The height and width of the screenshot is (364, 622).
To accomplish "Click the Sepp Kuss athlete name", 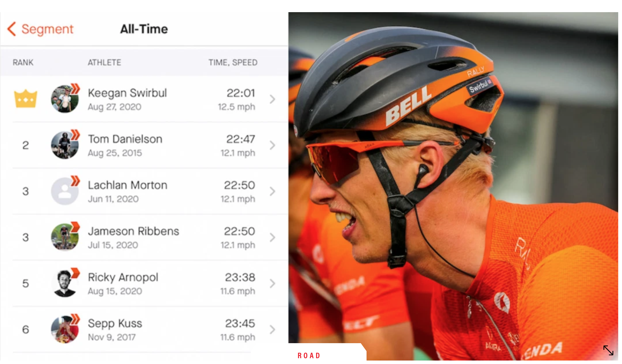I will click(115, 323).
